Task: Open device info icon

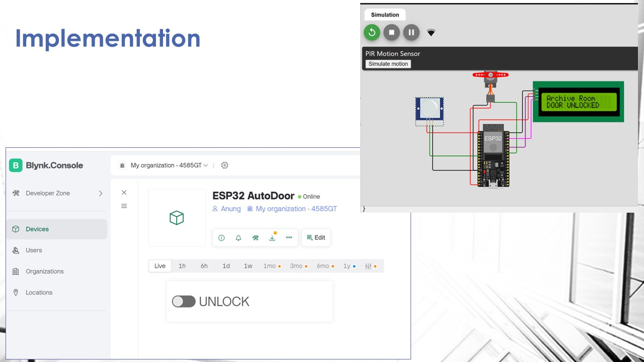Action: point(221,238)
